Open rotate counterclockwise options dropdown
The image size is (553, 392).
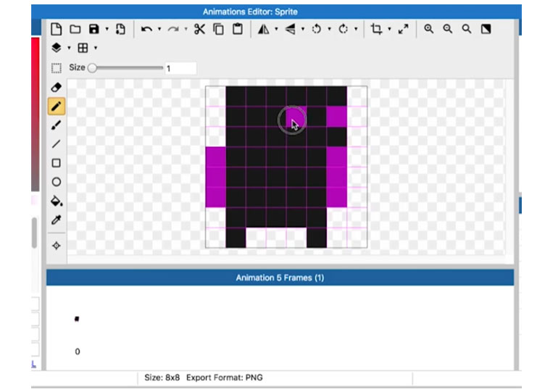click(329, 29)
